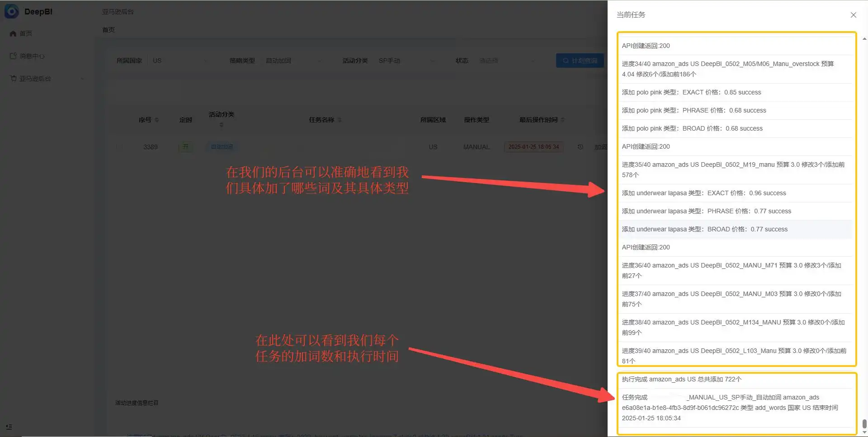868x437 pixels.
Task: Click the scrollbar up arrow in task drawer
Action: pyautogui.click(x=864, y=39)
